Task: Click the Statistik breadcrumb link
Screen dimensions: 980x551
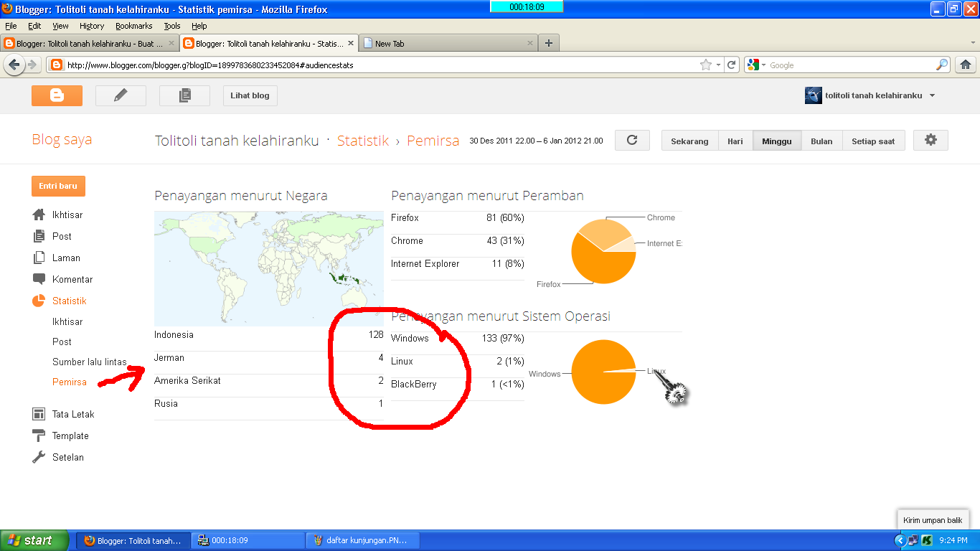Action: (x=363, y=141)
